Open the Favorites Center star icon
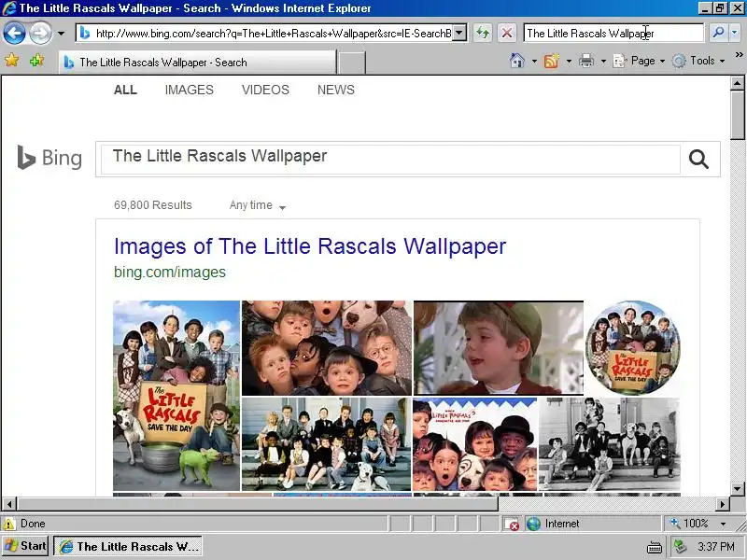The image size is (747, 560). 12,61
